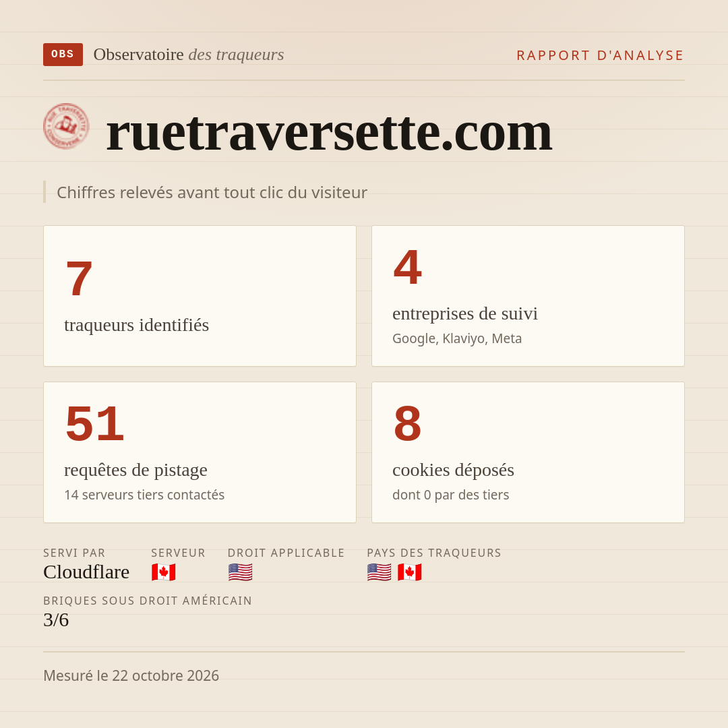Click the number 7 in the traqueurs card
728x728 pixels.
click(x=79, y=278)
